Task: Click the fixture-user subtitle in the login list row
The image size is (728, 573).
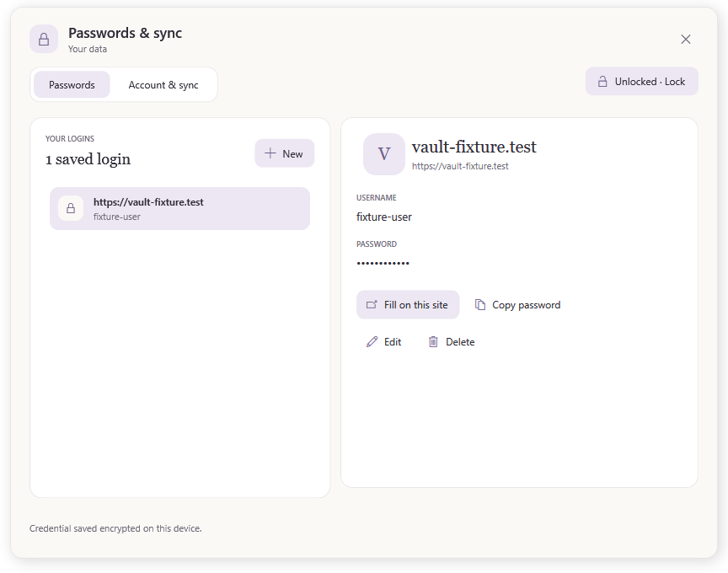Action: point(116,217)
